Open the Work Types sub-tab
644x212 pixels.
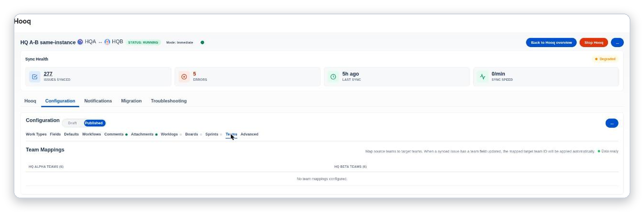(x=36, y=134)
